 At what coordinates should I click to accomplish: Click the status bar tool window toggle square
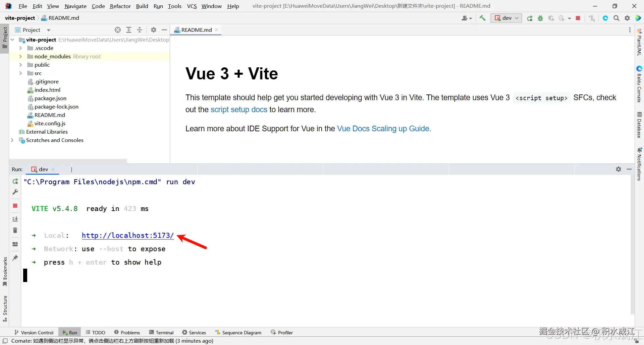click(5, 341)
